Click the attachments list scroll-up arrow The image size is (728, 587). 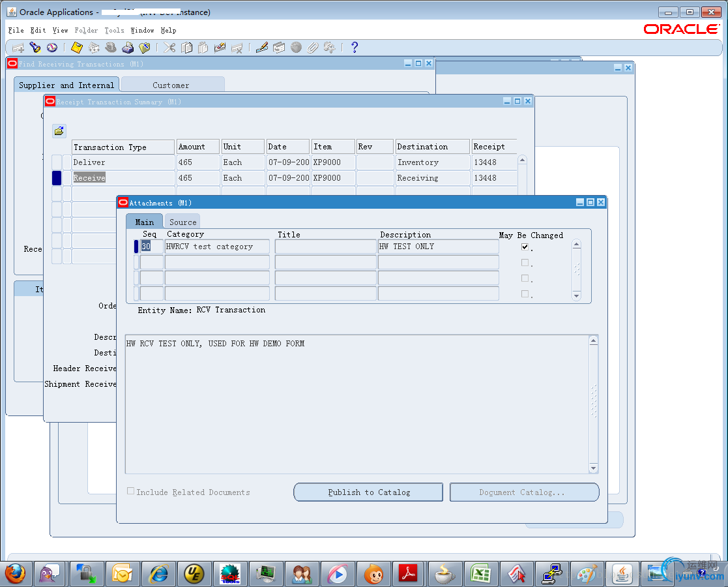pyautogui.click(x=577, y=244)
